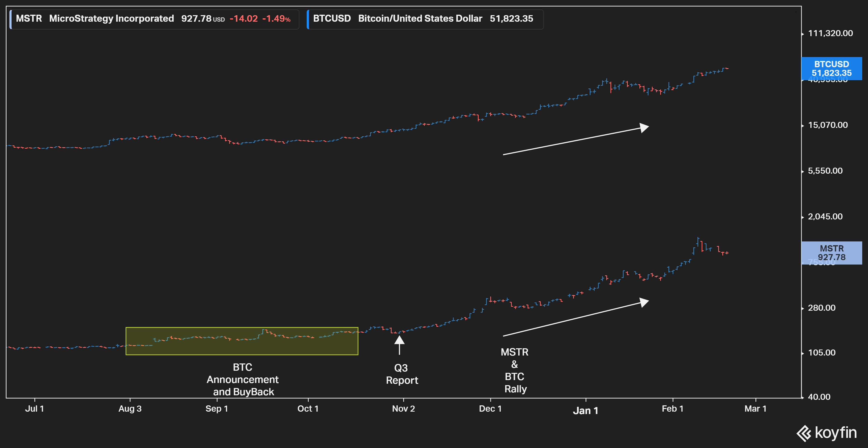Viewport: 868px width, 448px height.
Task: Click the MSTR & BTC Rally annotation
Action: click(x=515, y=370)
